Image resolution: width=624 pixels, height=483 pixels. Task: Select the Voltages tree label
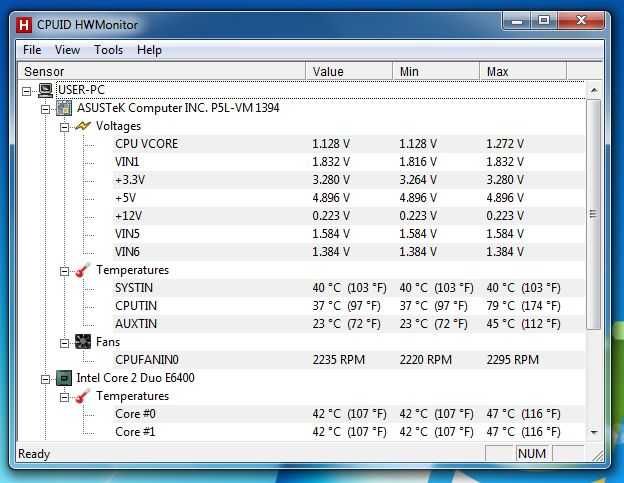coord(118,126)
